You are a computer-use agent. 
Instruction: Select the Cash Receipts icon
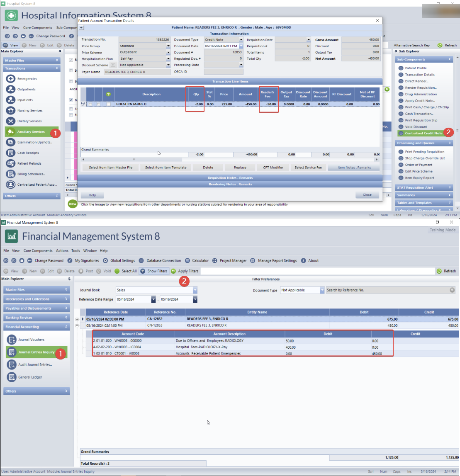(x=10, y=153)
